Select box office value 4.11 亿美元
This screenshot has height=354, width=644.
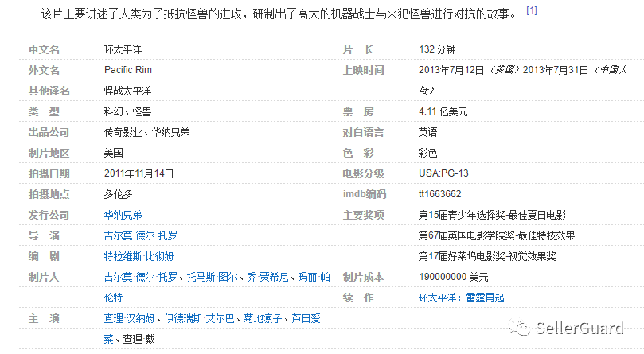tap(443, 111)
